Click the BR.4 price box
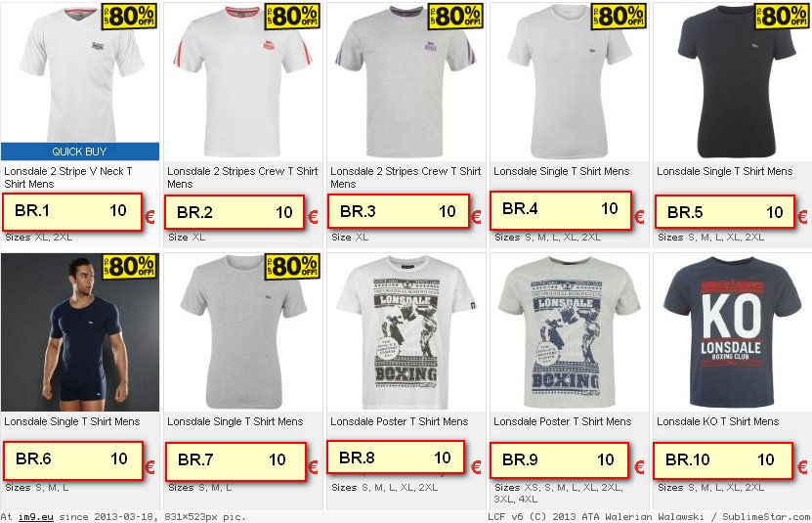The width and height of the screenshot is (812, 523). coord(560,210)
